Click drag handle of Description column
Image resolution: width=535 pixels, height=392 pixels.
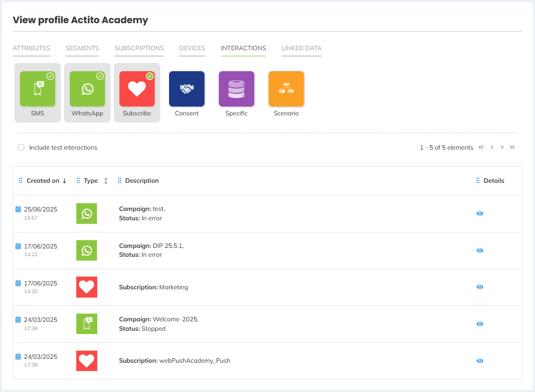(x=119, y=181)
